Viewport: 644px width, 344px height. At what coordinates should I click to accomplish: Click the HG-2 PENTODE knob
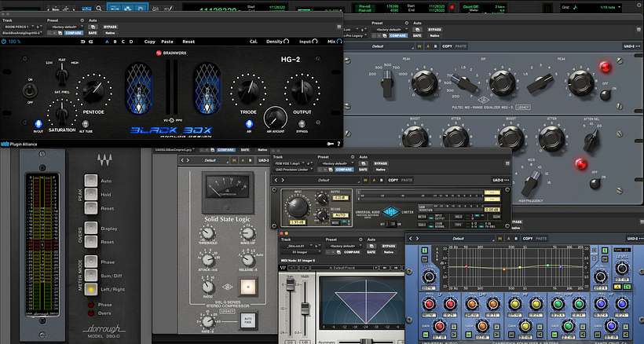coord(93,92)
